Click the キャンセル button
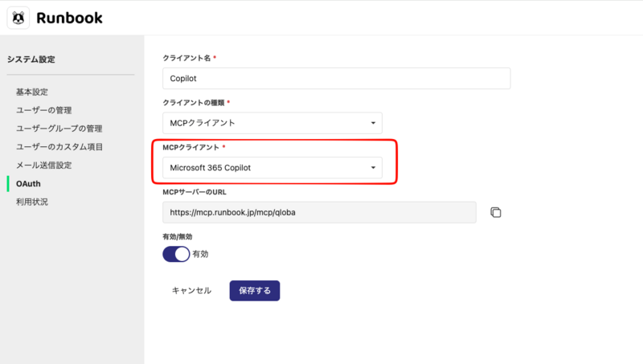The width and height of the screenshot is (643, 364). [191, 291]
